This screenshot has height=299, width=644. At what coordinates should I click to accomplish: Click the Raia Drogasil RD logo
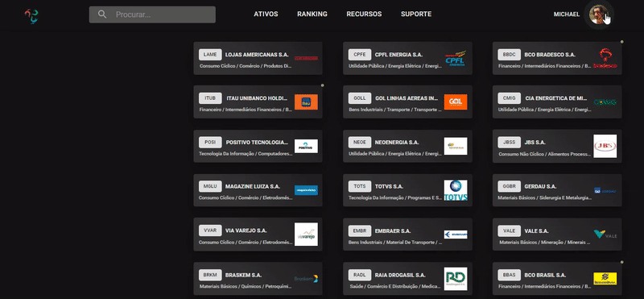(x=456, y=278)
